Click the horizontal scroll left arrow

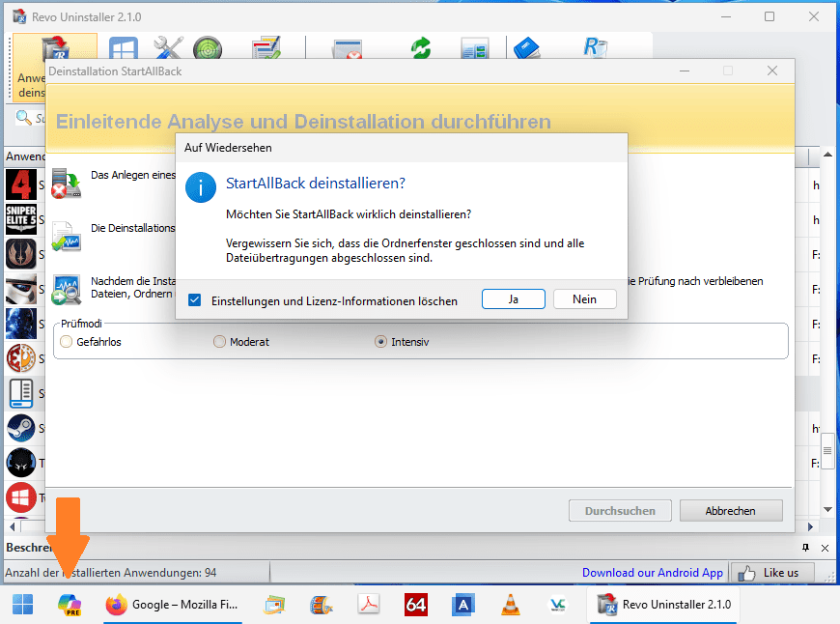point(12,526)
